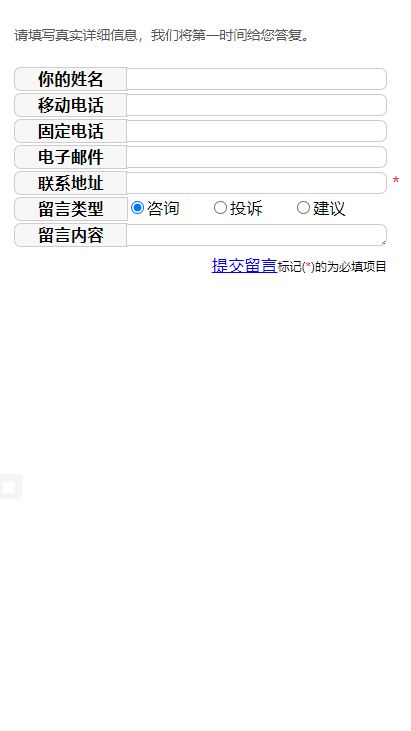411x731 pixels.
Task: Click the 电子邮件 label cell
Action: 70,157
